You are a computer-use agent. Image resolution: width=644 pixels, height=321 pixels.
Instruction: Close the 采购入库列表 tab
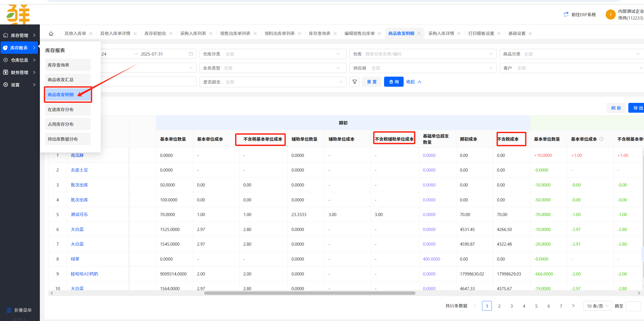click(x=211, y=33)
